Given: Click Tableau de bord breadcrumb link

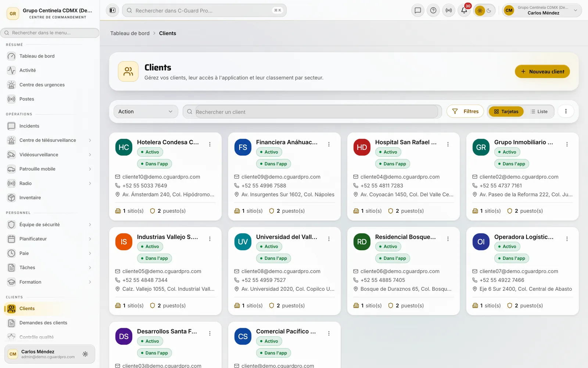Looking at the screenshot, I should click(x=130, y=33).
